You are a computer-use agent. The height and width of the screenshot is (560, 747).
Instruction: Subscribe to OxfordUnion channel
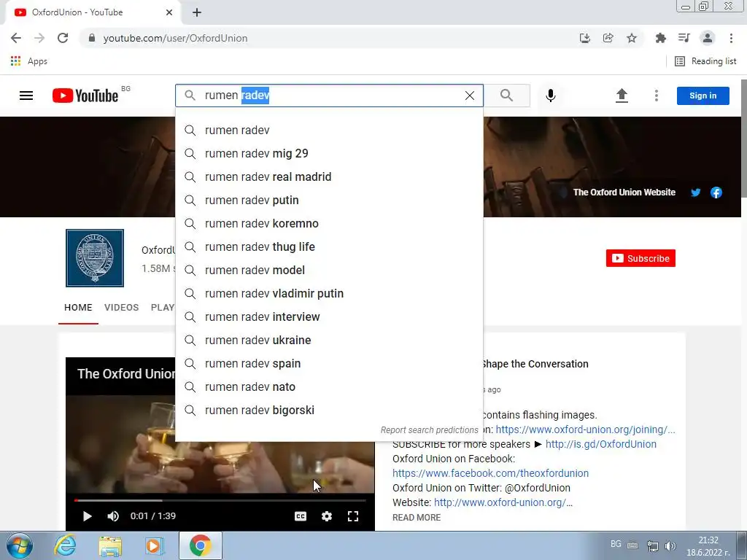[640, 258]
